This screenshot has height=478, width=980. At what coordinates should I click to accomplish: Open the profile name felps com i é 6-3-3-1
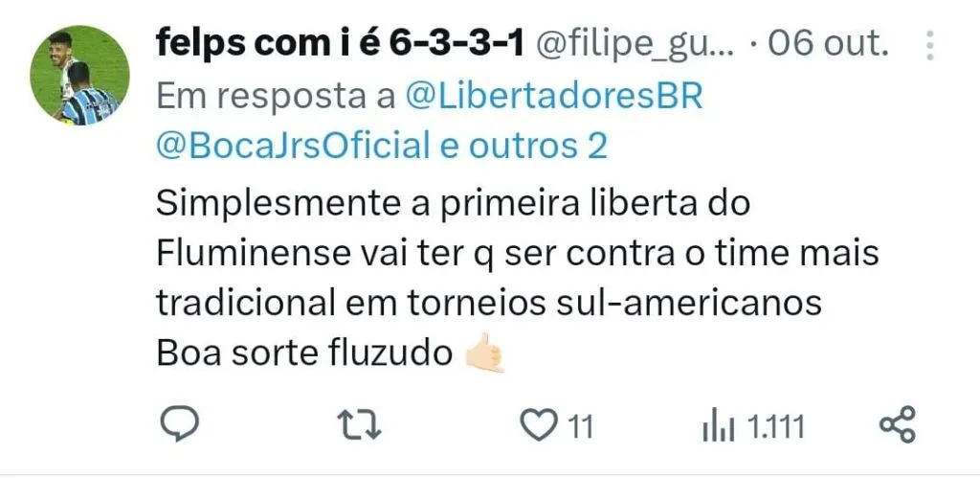click(340, 44)
